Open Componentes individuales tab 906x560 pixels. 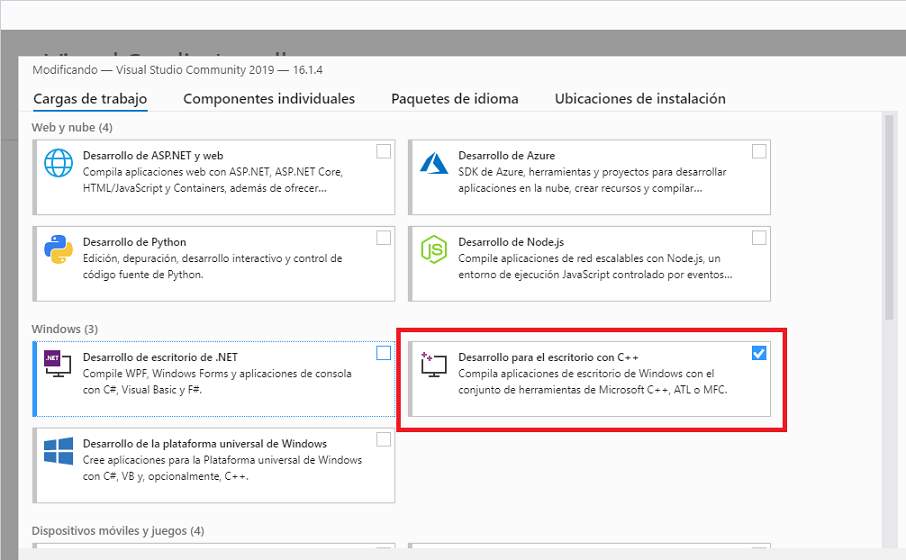pyautogui.click(x=269, y=99)
